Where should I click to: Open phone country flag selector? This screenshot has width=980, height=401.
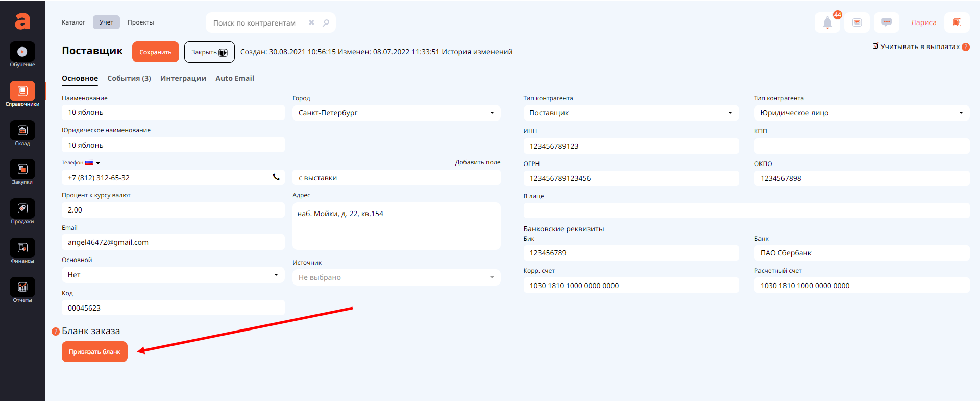click(92, 163)
